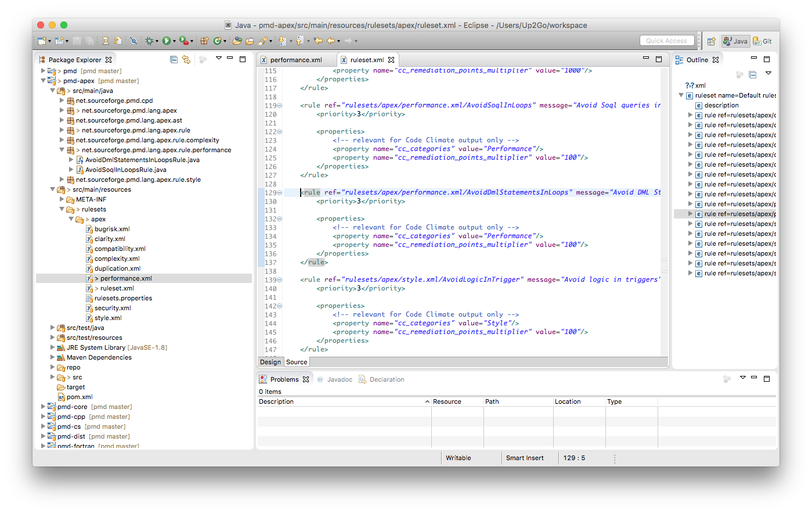Image resolution: width=812 pixels, height=513 pixels.
Task: Toggle fold marker at line 122
Action: 280,132
